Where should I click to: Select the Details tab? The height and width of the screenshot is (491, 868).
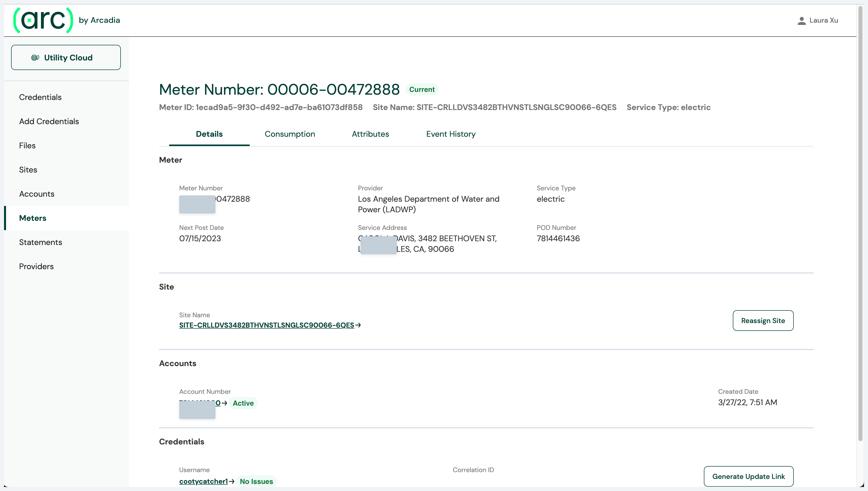[209, 134]
